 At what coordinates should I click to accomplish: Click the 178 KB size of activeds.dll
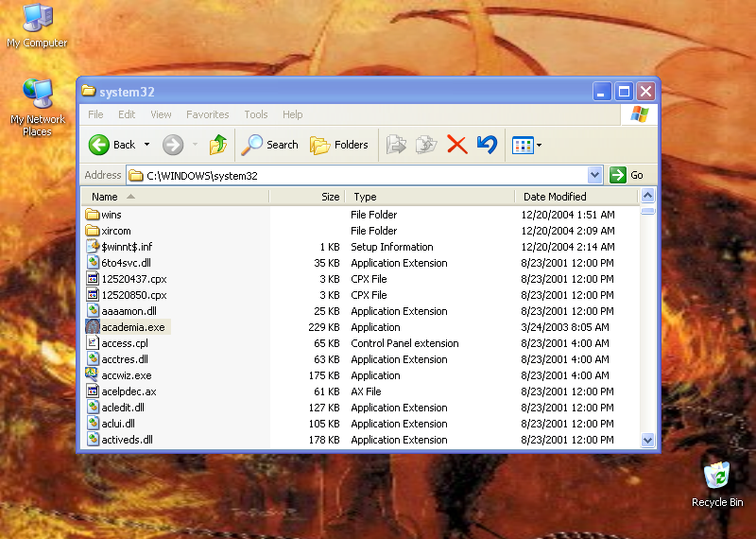coord(324,440)
